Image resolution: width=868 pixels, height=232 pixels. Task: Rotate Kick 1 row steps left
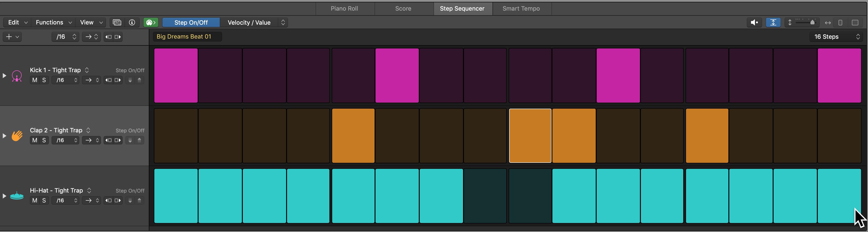(x=108, y=80)
